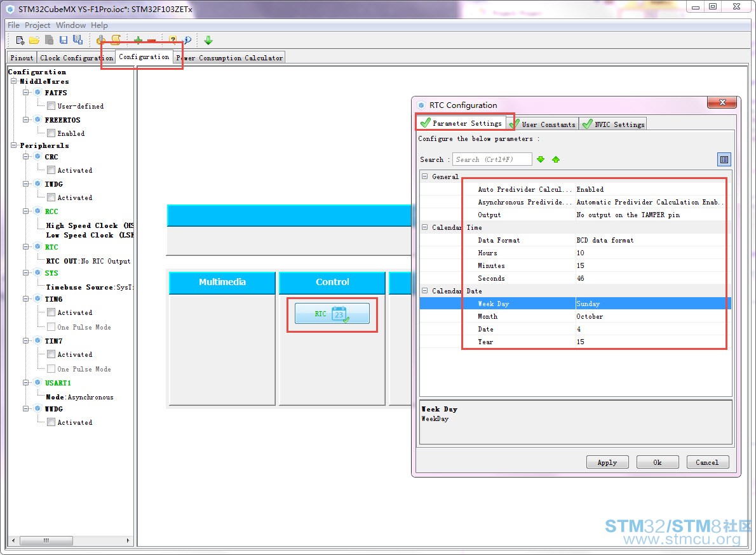Click the tree panel scroll right arrow
This screenshot has height=555, width=756.
tap(128, 540)
